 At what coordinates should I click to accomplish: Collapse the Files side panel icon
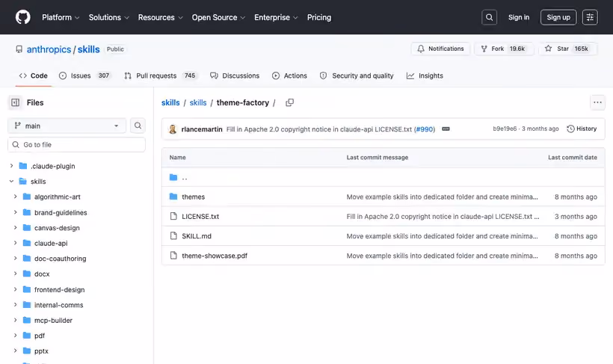click(x=15, y=102)
